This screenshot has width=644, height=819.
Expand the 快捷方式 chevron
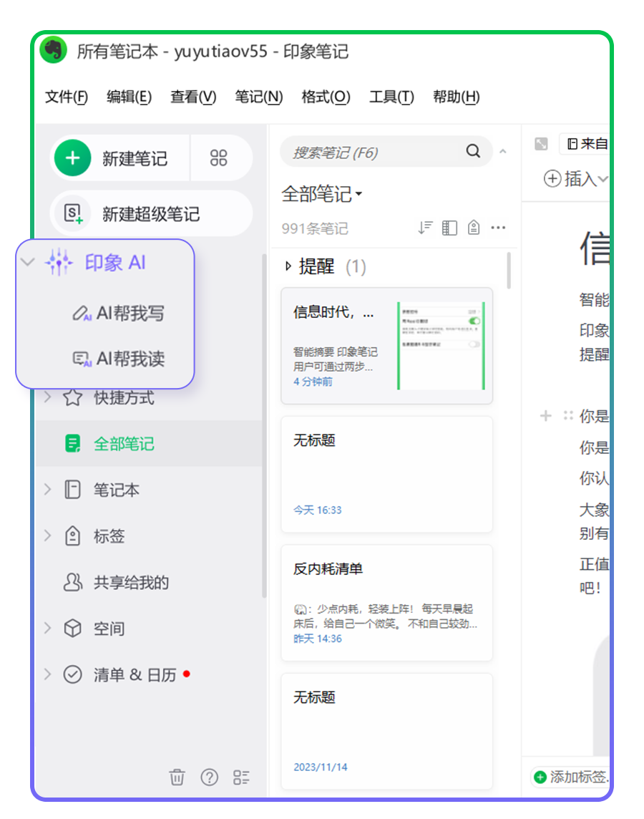(47, 397)
